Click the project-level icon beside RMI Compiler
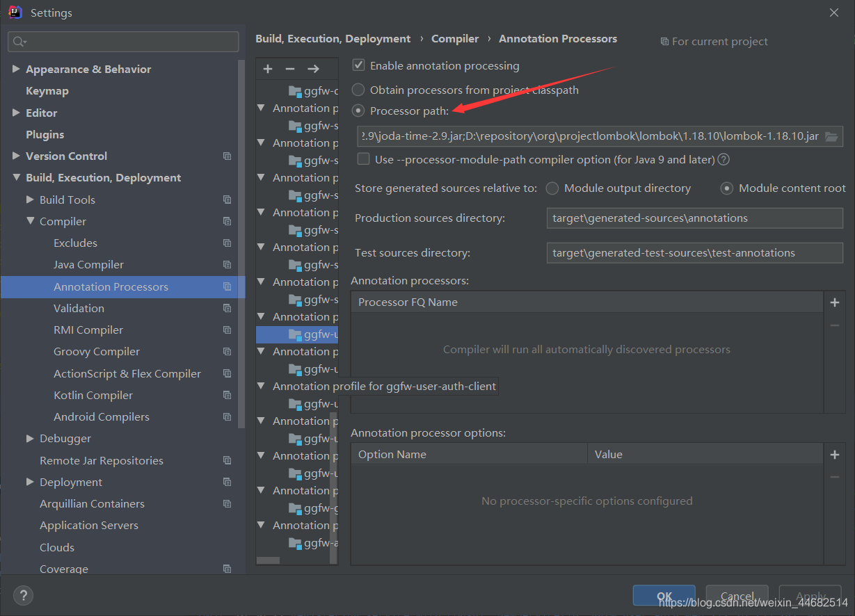 click(x=227, y=330)
